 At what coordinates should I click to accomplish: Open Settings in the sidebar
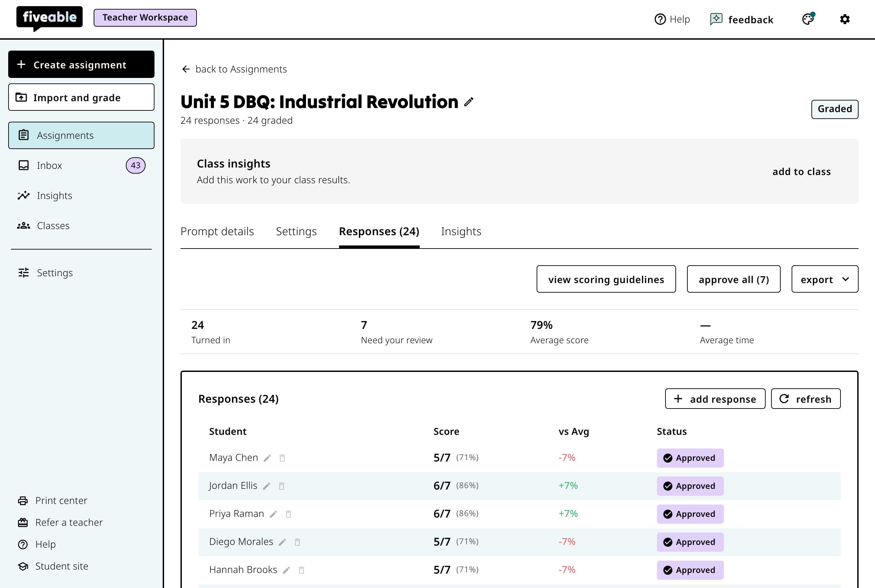tap(81, 272)
